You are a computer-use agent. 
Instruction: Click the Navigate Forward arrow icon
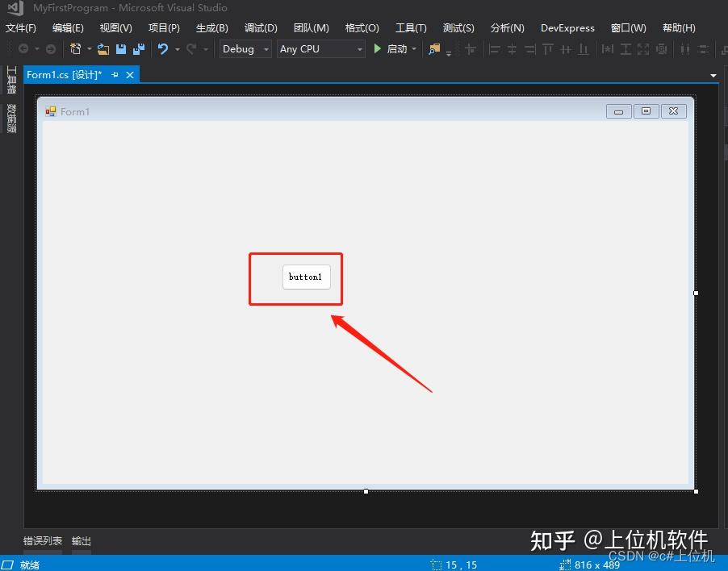tap(51, 48)
